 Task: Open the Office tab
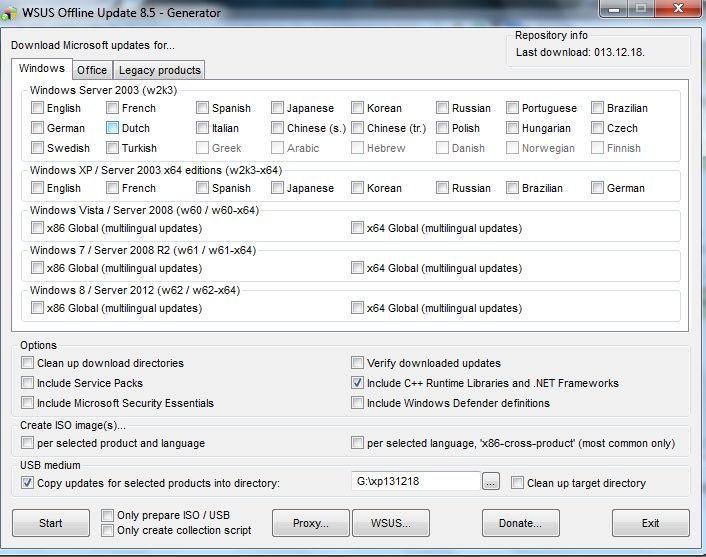(92, 70)
